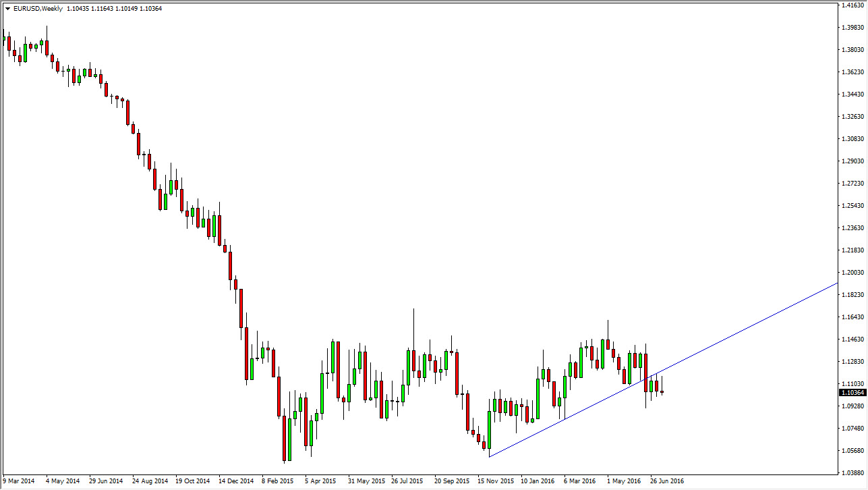Click the 14 Dec 2014 date label

click(236, 481)
